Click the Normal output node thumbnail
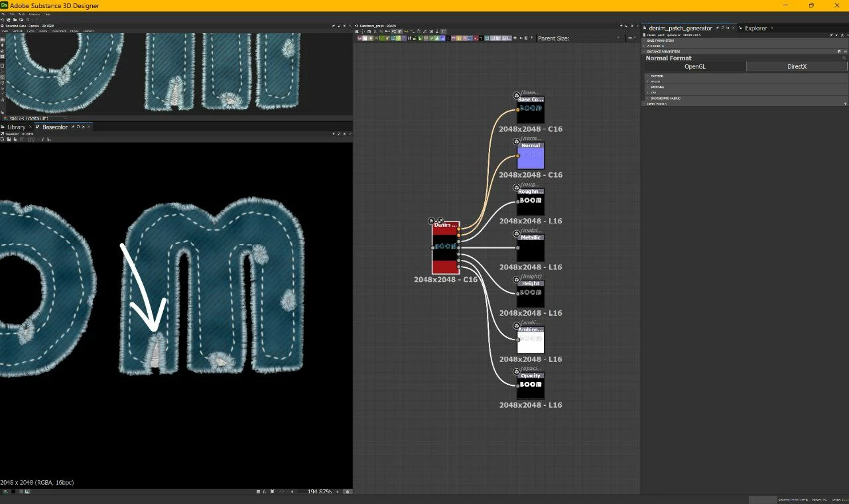 click(x=531, y=158)
